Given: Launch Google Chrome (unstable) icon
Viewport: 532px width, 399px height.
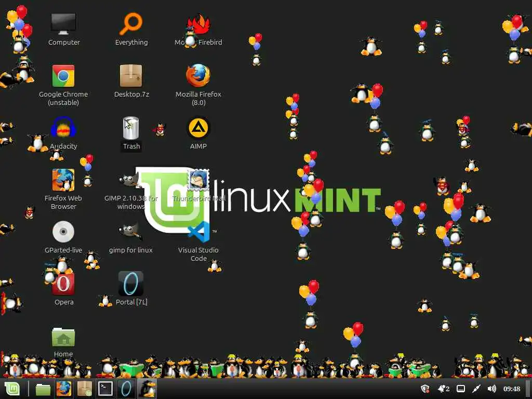Looking at the screenshot, I should coord(63,76).
